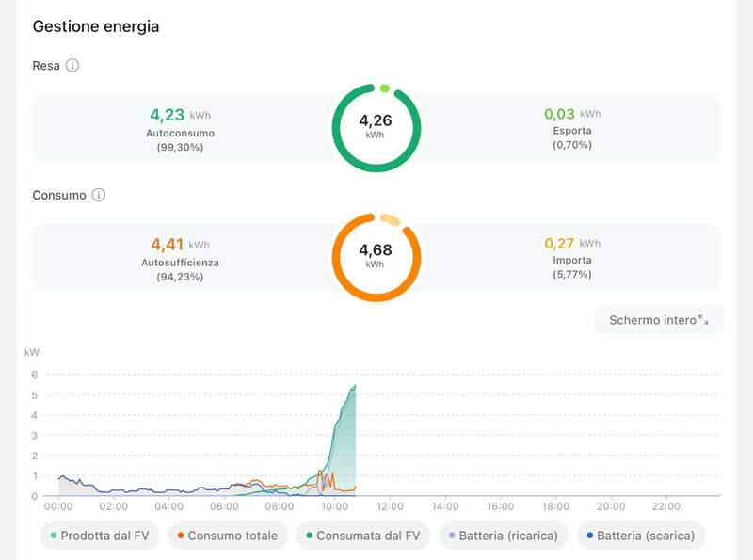Click the info icon next to Resa
The width and height of the screenshot is (753, 560).
coord(72,66)
